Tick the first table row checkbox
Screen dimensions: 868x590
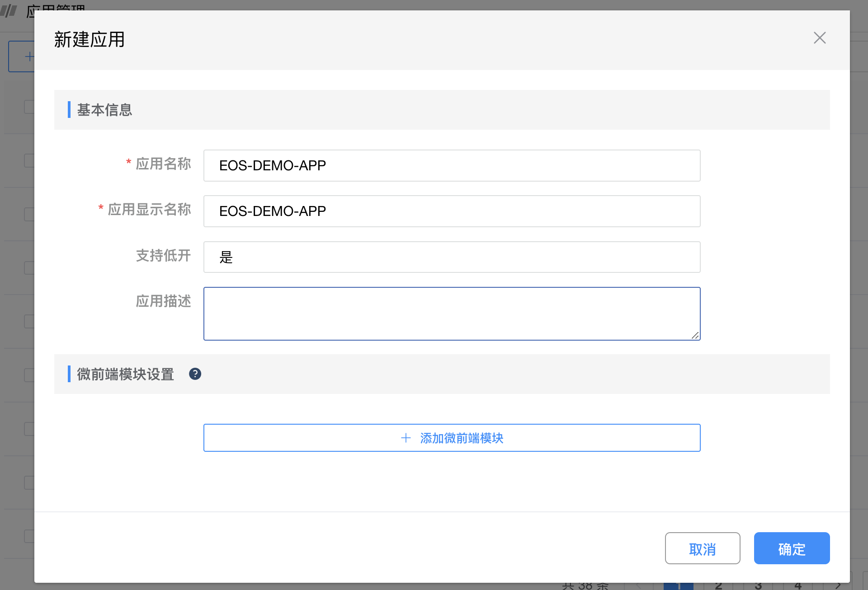click(x=28, y=160)
